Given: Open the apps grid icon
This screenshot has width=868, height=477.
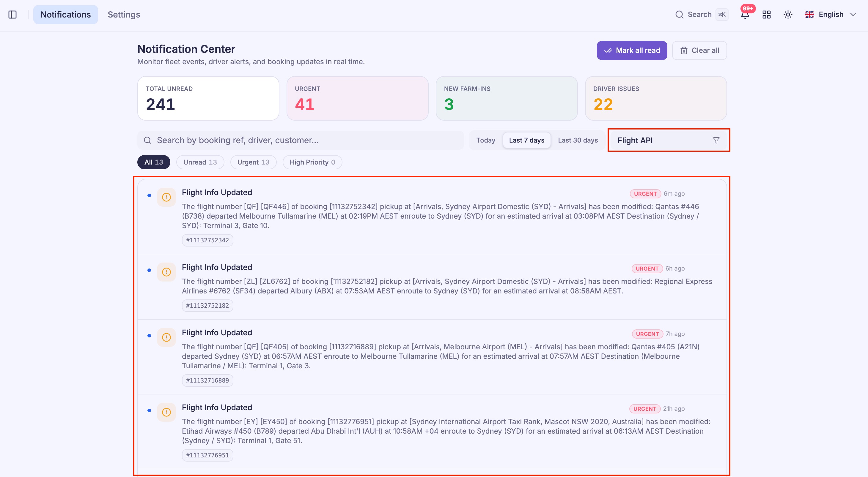Looking at the screenshot, I should [767, 15].
